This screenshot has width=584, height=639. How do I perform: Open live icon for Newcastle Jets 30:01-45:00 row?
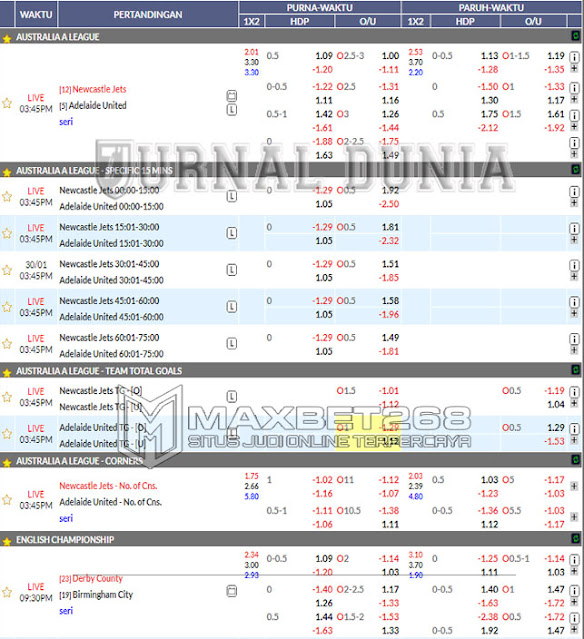point(231,270)
